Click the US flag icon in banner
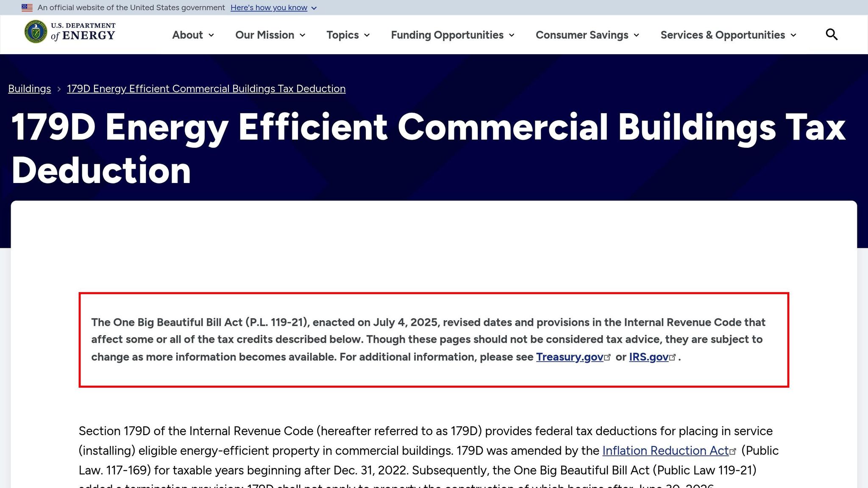868x488 pixels. [27, 8]
